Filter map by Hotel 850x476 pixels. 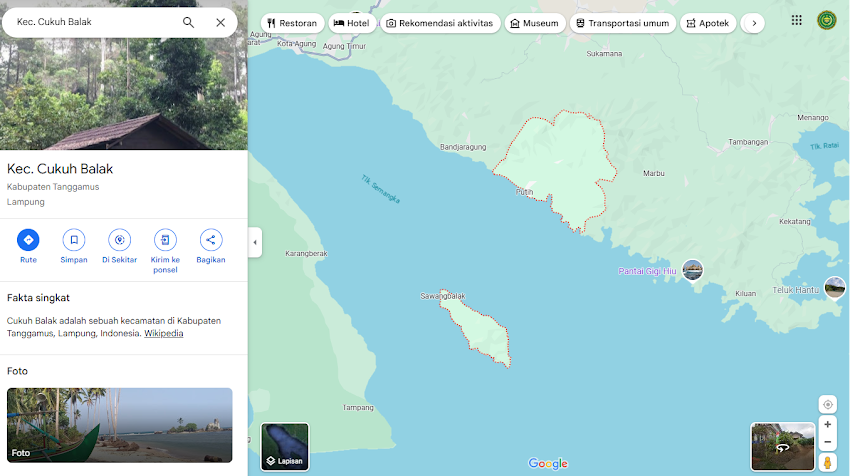[352, 23]
